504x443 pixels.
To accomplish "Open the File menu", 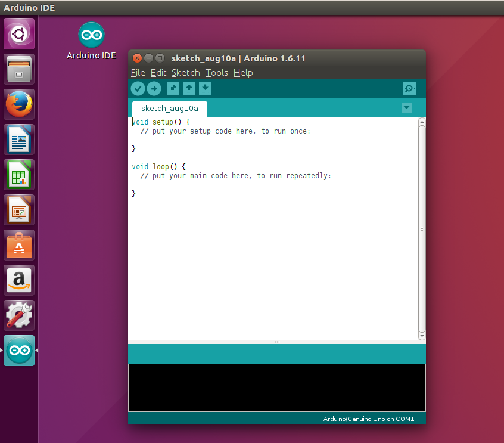I will 138,73.
